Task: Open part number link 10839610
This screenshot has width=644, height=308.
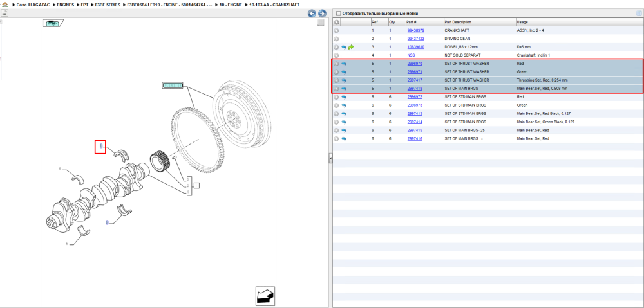Action: 415,47
